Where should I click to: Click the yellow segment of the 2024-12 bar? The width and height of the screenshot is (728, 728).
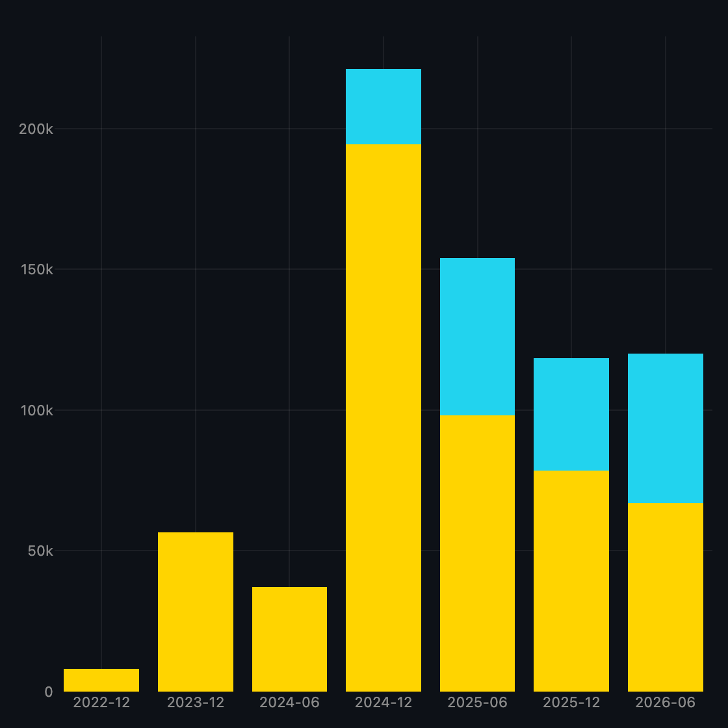(383, 418)
